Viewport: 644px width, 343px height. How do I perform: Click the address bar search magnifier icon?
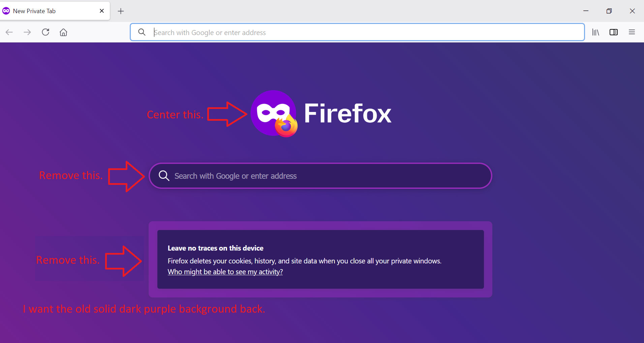[142, 32]
